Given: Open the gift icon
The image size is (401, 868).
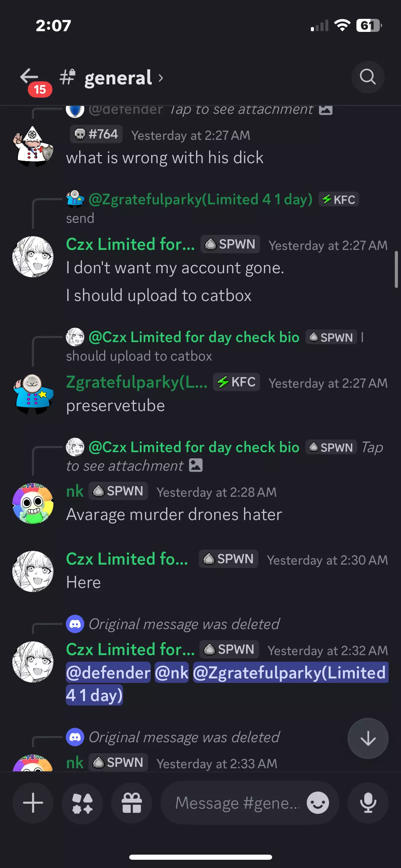Looking at the screenshot, I should coord(132,803).
